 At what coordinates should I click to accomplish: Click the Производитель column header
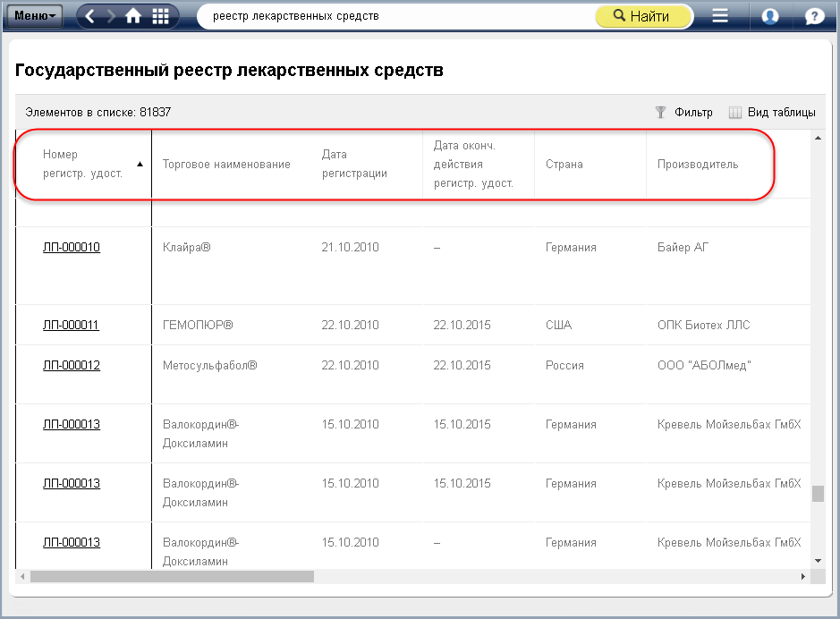[x=698, y=165]
